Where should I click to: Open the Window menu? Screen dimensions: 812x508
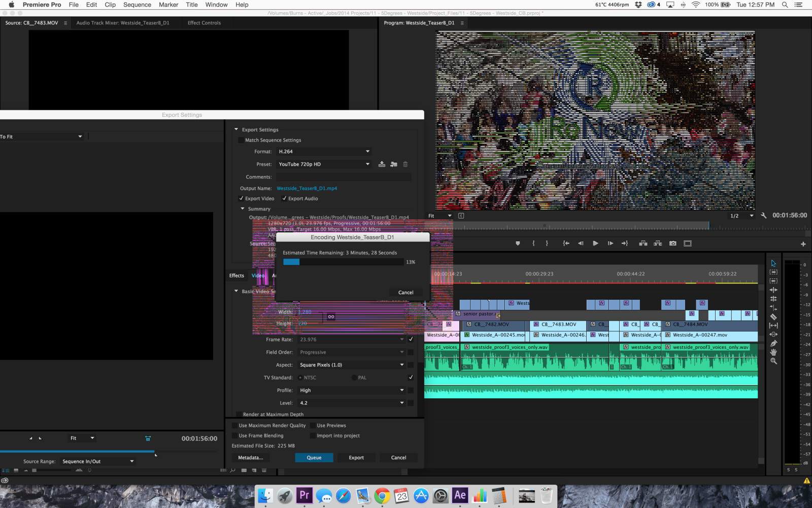(216, 5)
